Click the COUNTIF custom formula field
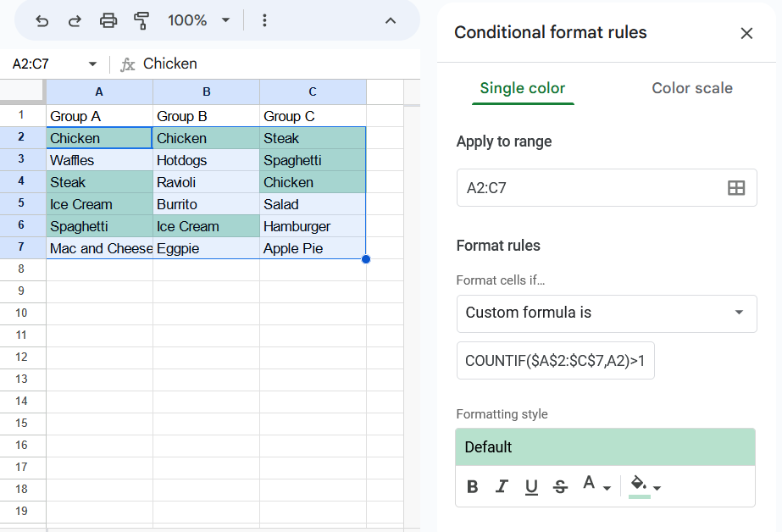782x532 pixels. [555, 361]
